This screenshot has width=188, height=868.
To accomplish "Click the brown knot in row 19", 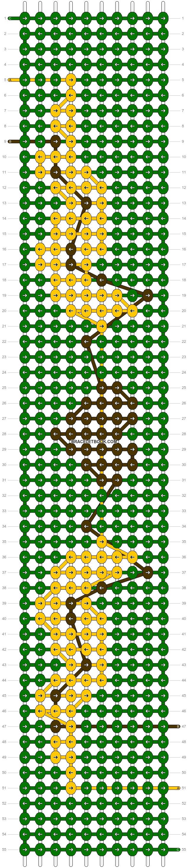I will click(x=148, y=295).
